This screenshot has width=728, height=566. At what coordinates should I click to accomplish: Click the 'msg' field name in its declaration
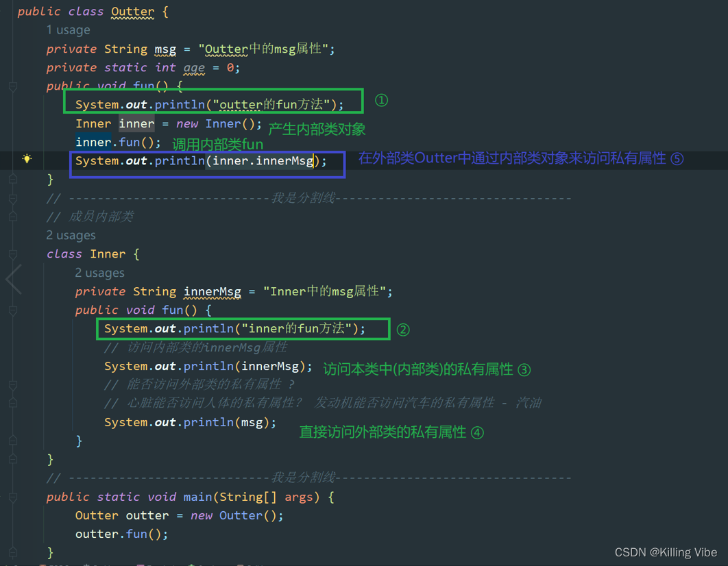[165, 49]
